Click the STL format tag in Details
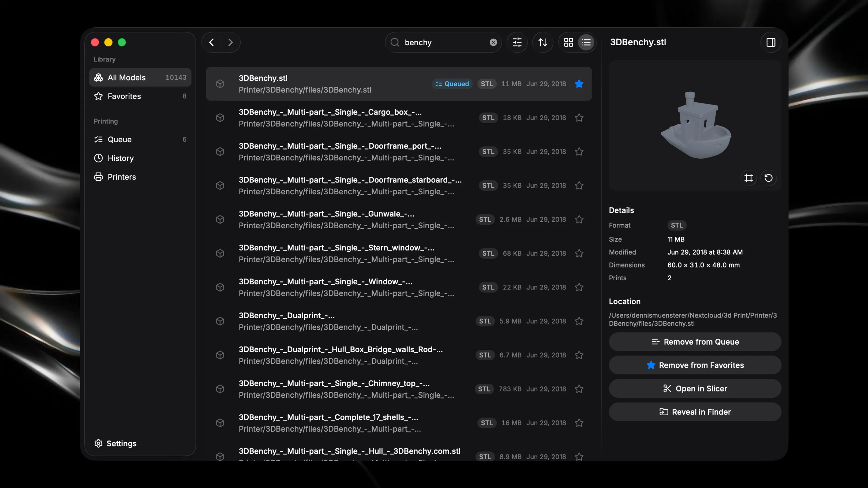The image size is (868, 488). pos(676,225)
